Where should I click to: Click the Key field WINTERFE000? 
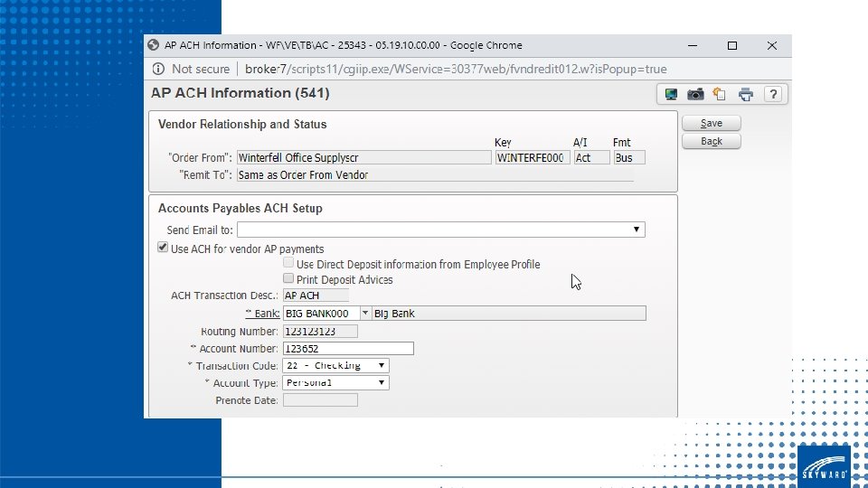pos(532,157)
